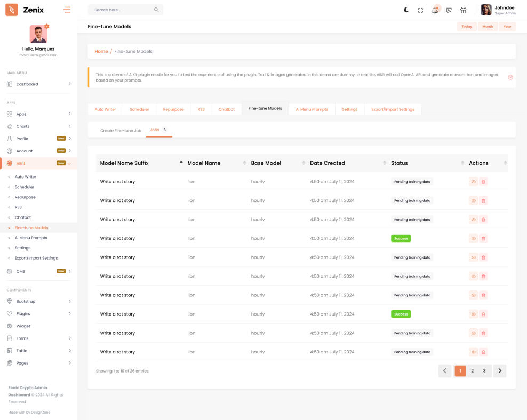View the first job using the eye icon

(x=473, y=182)
